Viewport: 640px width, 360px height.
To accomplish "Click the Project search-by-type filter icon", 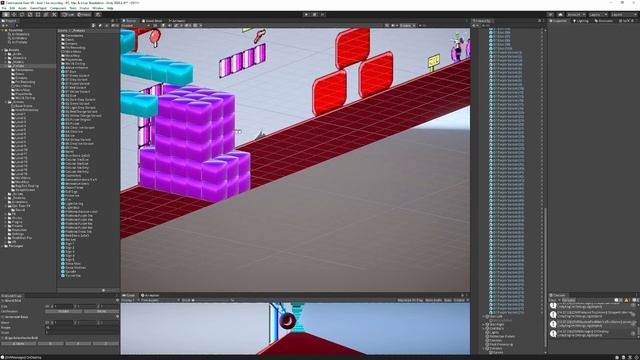I will [x=93, y=25].
